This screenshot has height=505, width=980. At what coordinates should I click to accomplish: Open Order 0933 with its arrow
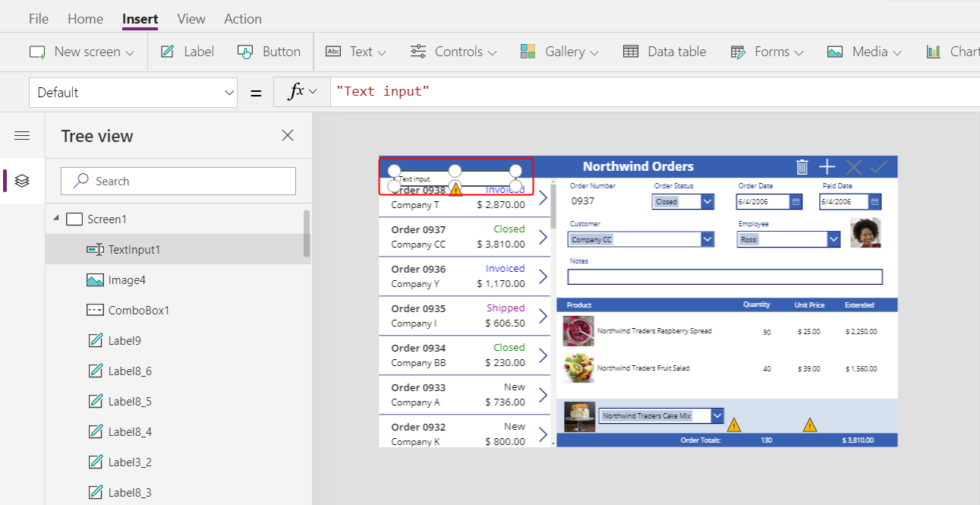[543, 395]
